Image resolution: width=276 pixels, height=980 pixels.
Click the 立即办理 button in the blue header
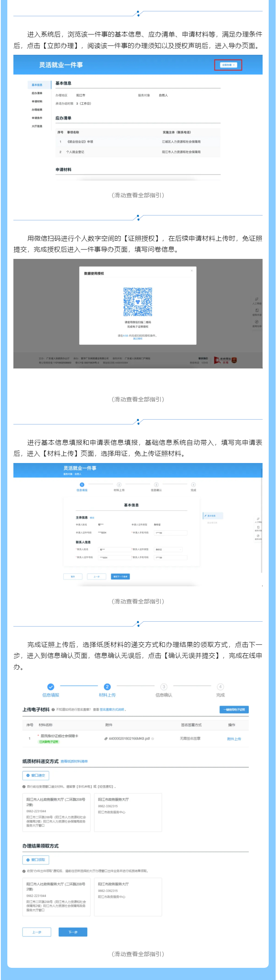click(228, 65)
